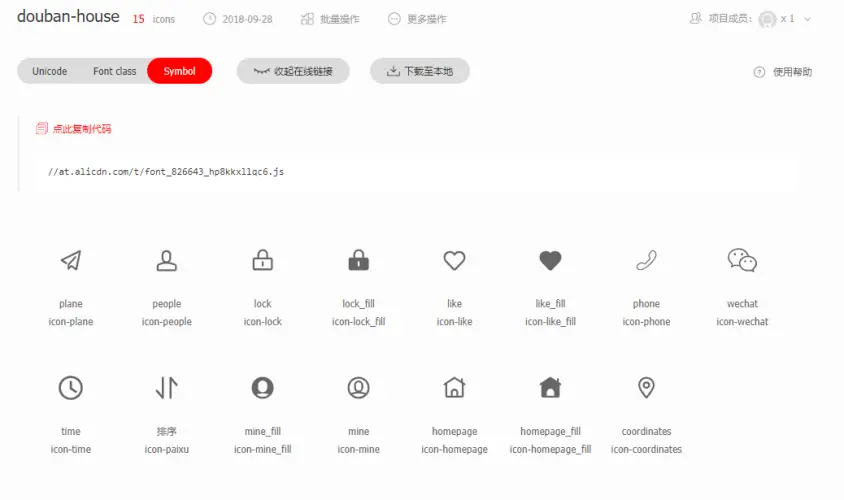This screenshot has width=844, height=500.
Task: Select the outlined heart like icon
Action: (454, 260)
